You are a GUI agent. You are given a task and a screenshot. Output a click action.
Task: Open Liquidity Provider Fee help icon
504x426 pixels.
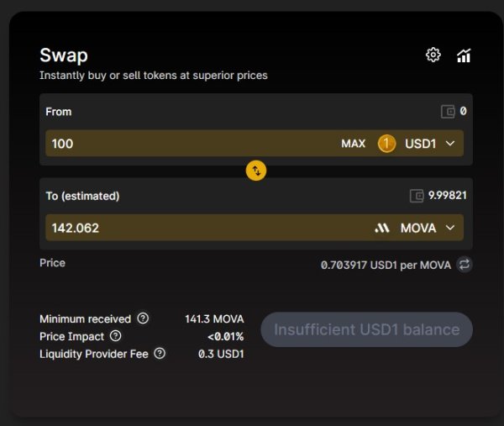click(x=160, y=354)
